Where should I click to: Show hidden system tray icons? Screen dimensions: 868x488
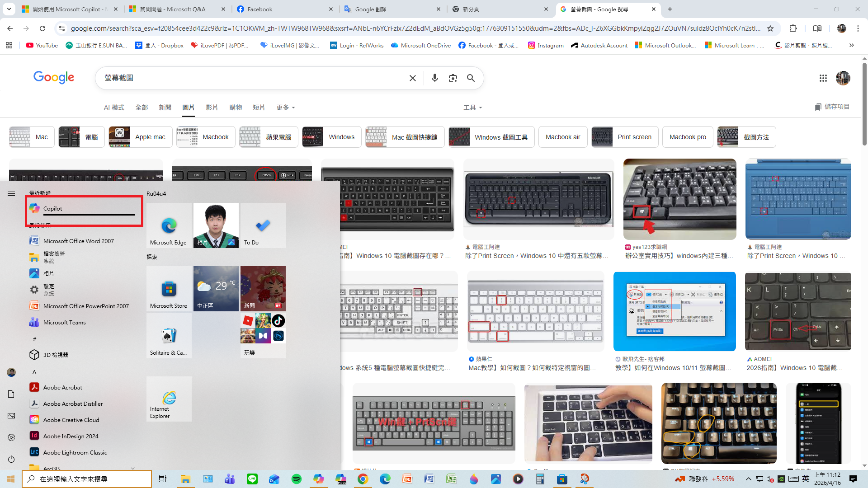tap(749, 479)
